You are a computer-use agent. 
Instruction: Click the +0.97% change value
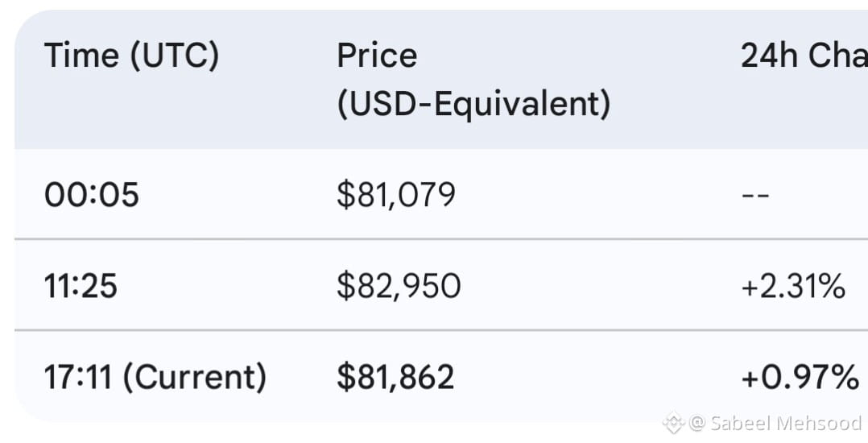[800, 377]
